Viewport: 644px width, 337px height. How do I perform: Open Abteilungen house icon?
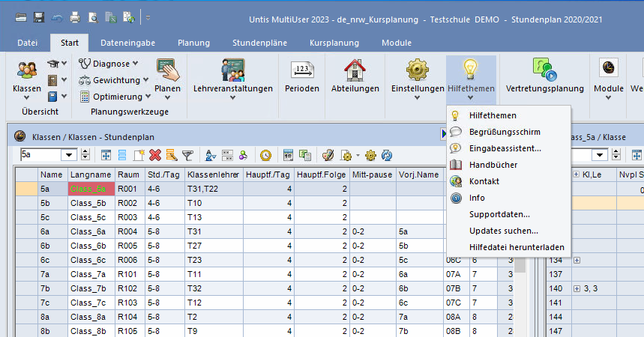(x=355, y=76)
